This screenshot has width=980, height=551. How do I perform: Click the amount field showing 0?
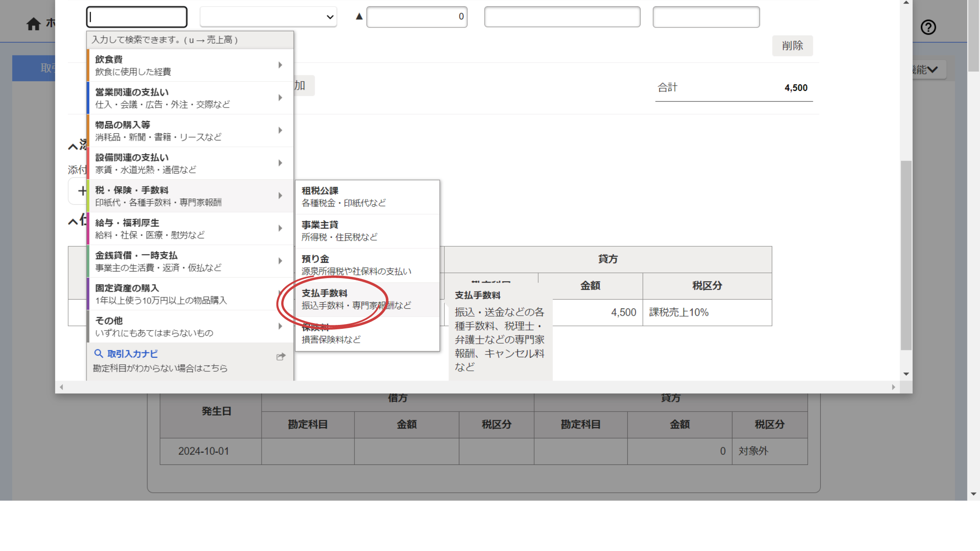click(x=416, y=17)
